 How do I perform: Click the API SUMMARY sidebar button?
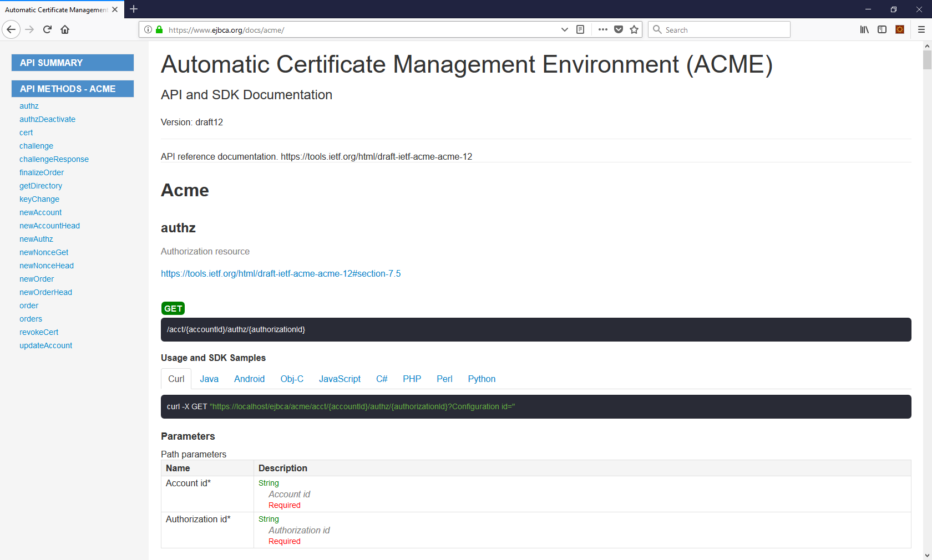pyautogui.click(x=73, y=63)
